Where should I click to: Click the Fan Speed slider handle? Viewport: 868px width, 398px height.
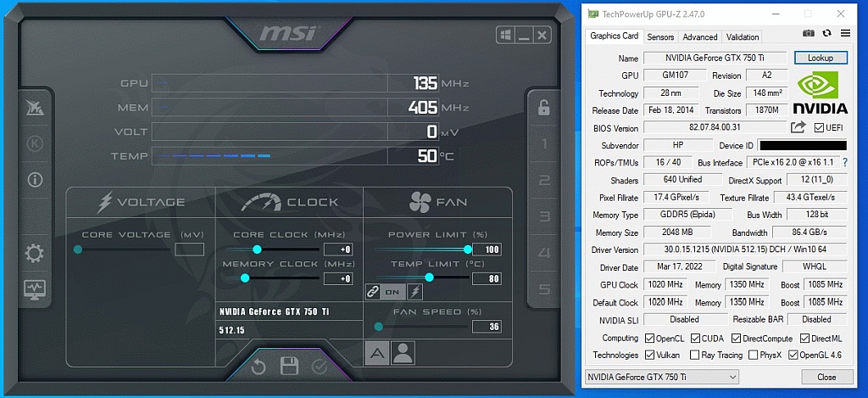click(x=379, y=327)
